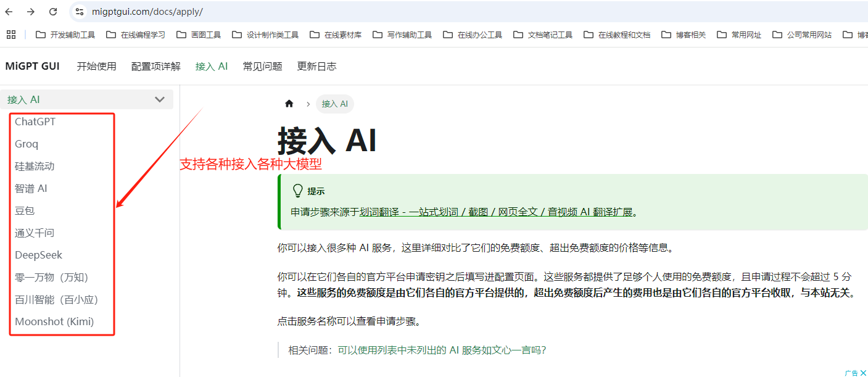The image size is (868, 377).
Task: Open the 在线教程和文档 bookmark folder
Action: [x=617, y=35]
